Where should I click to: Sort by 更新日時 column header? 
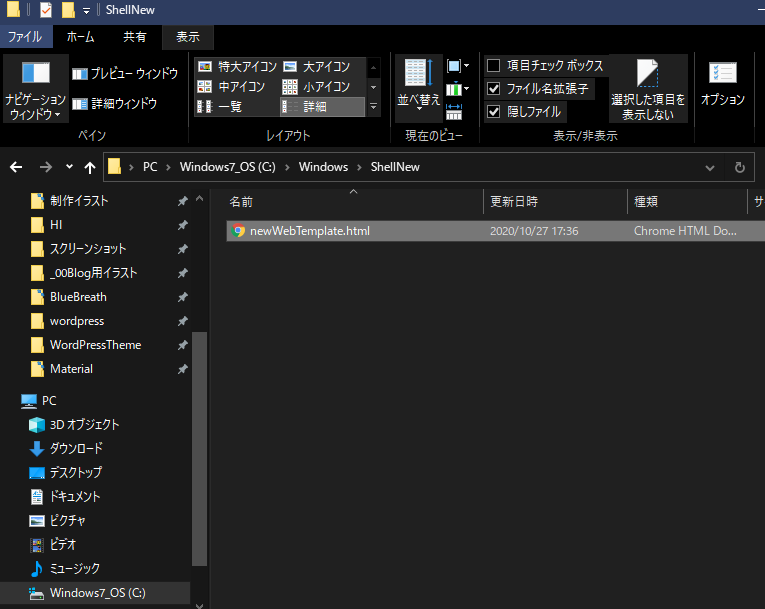click(x=555, y=202)
